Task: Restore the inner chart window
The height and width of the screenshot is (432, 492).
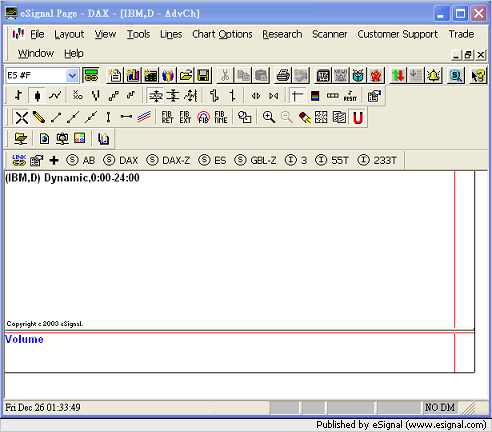Action: coord(468,54)
